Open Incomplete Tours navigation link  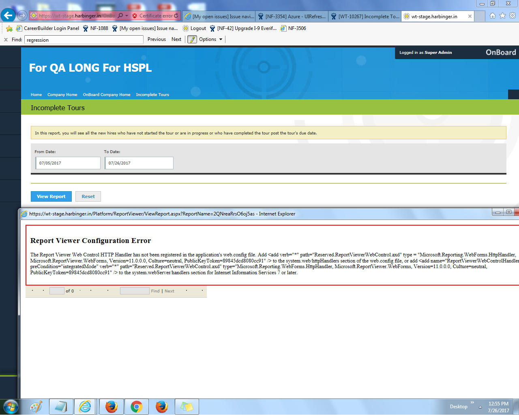pos(152,95)
